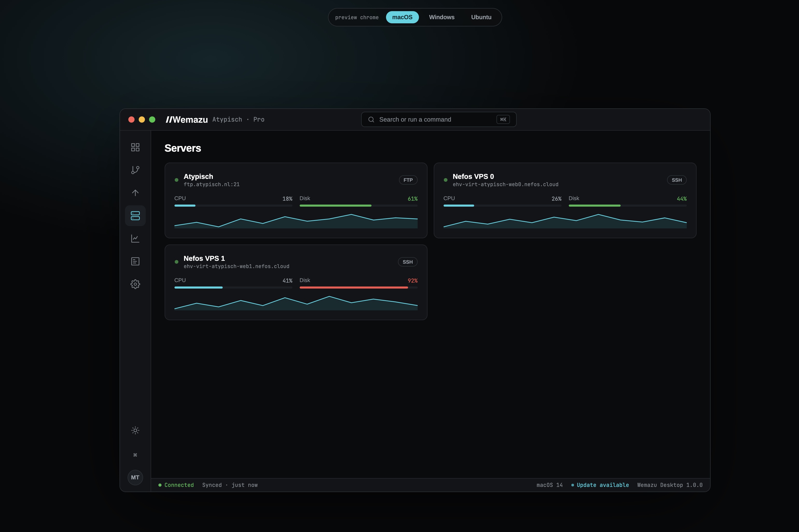Click the Update available link
Viewport: 799px width, 532px height.
tap(600, 485)
